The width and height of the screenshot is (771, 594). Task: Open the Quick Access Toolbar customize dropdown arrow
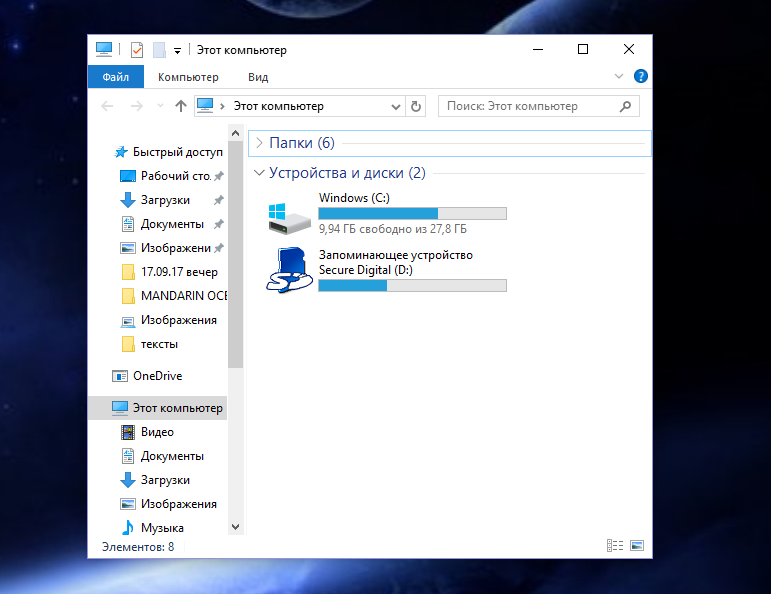click(178, 50)
